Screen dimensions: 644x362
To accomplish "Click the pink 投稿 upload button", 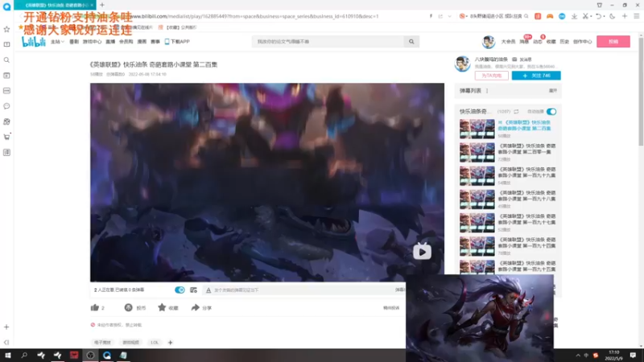I will click(613, 42).
